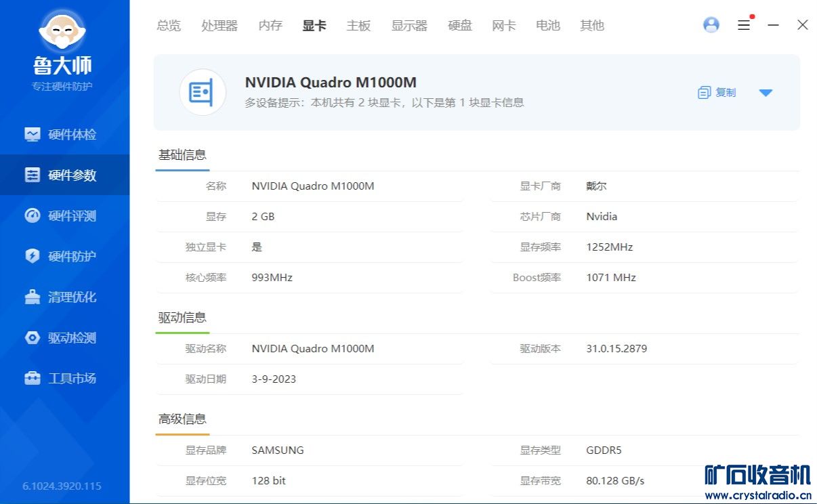The width and height of the screenshot is (817, 504).
Task: Go to 硬件防护 shield section
Action: [x=64, y=256]
